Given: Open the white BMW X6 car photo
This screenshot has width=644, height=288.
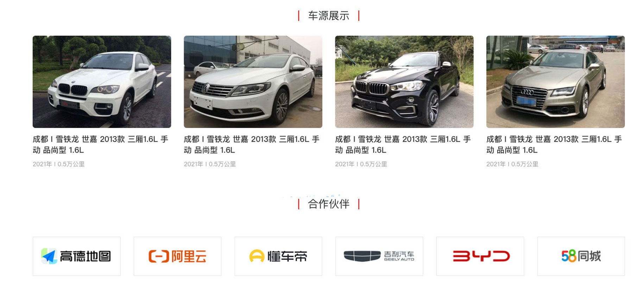Looking at the screenshot, I should (102, 82).
